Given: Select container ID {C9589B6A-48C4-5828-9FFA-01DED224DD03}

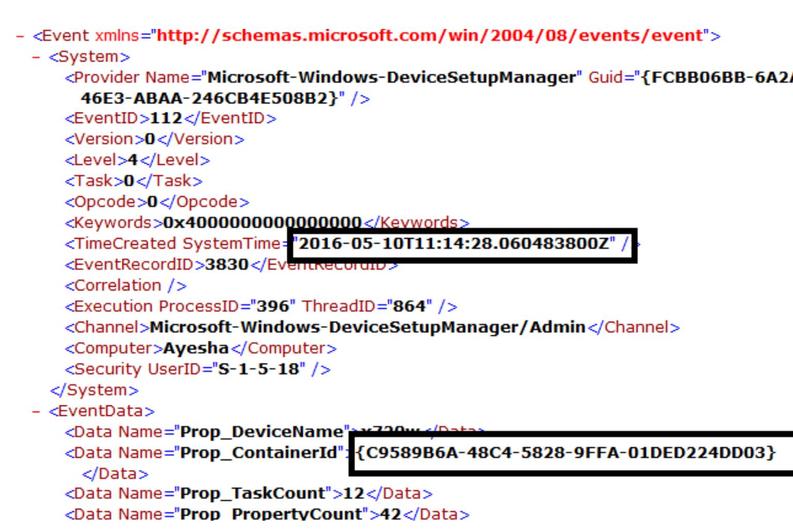Looking at the screenshot, I should [566, 453].
